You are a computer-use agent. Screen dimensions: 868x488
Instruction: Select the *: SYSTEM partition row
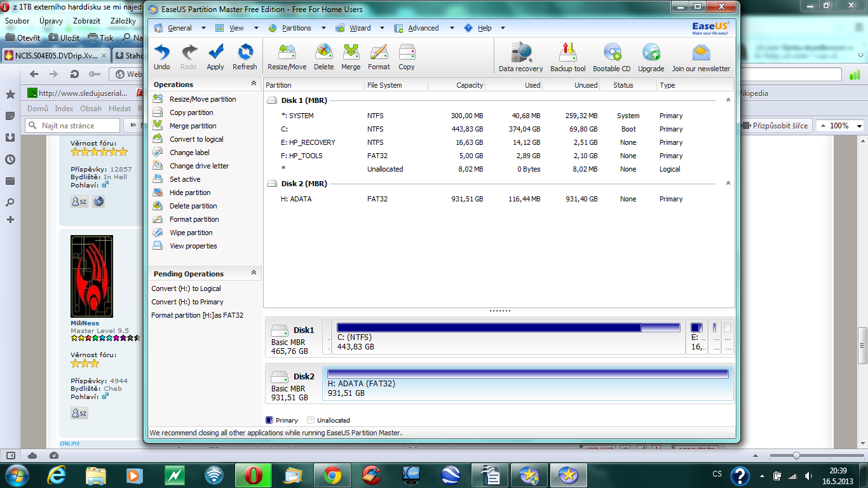point(499,116)
